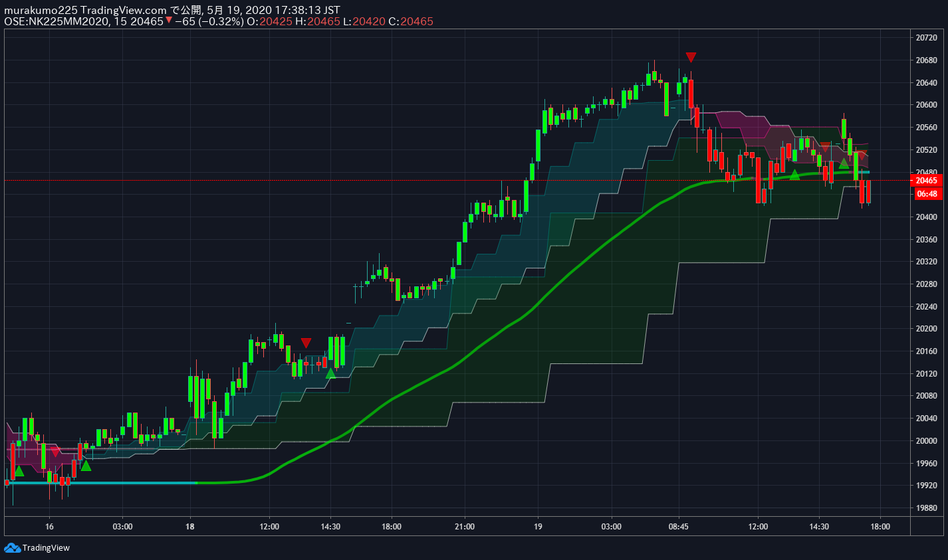Click the green up-triangle signal near 20120
The height and width of the screenshot is (560, 948).
(x=330, y=373)
